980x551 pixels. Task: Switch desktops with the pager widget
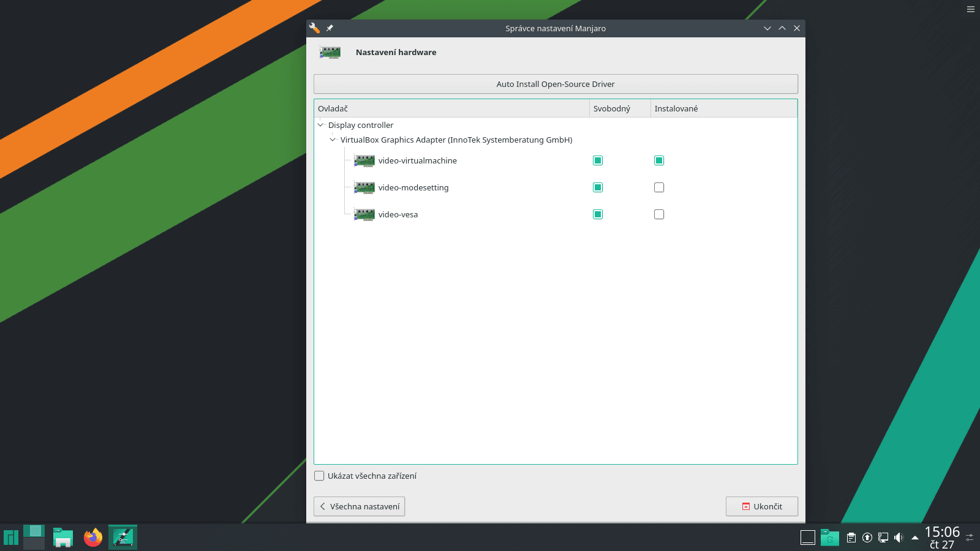pos(34,538)
